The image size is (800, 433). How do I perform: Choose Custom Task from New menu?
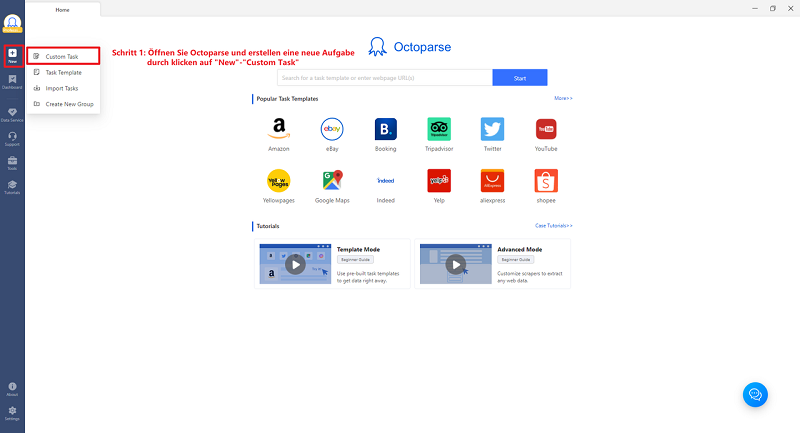pyautogui.click(x=63, y=56)
